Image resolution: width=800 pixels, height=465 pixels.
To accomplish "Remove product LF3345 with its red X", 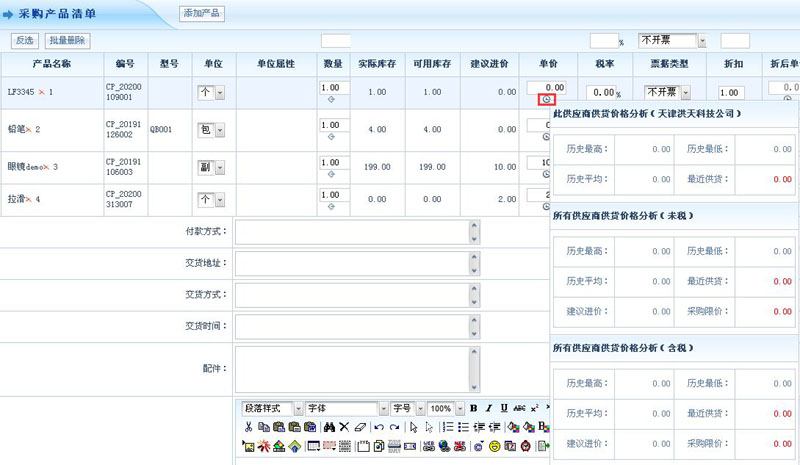I will point(42,92).
